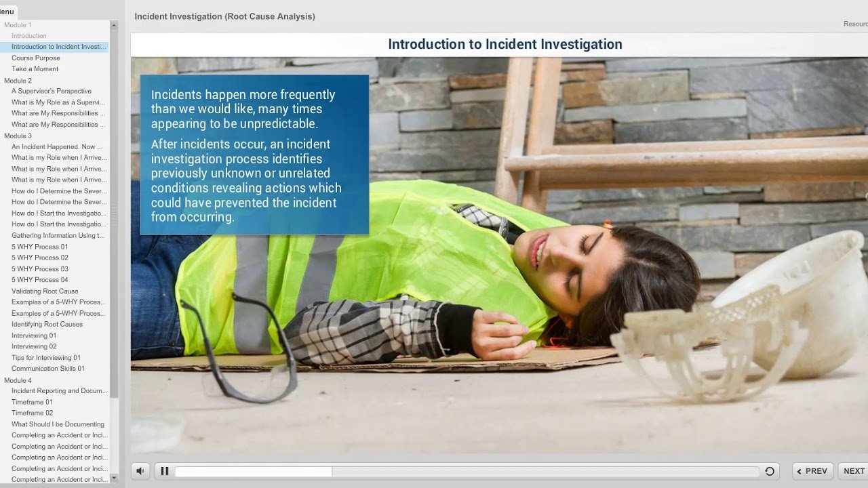Select What Should I be Documenting
Image resolution: width=868 pixels, height=488 pixels.
[58, 424]
